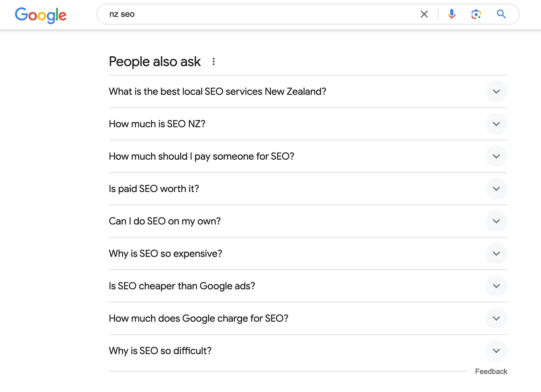
Task: Click the Google logo
Action: point(41,15)
